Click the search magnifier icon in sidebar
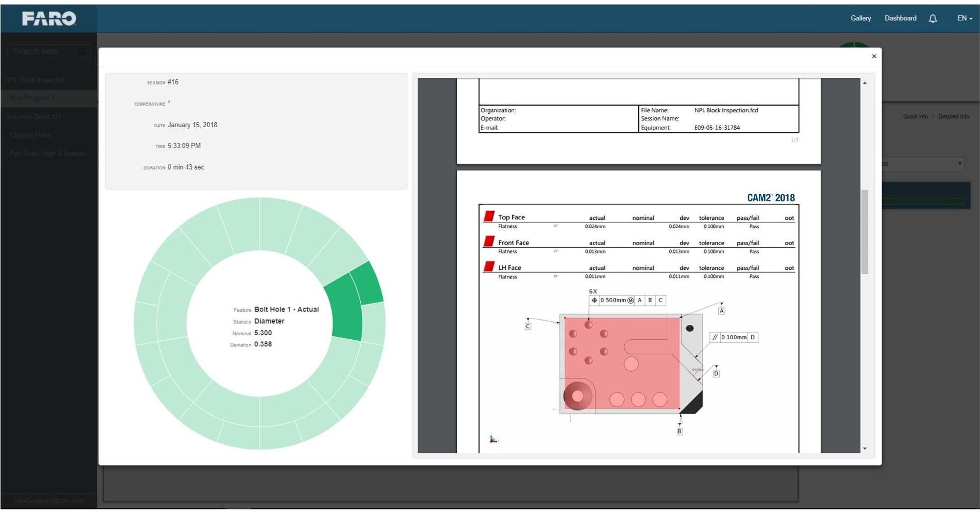The width and height of the screenshot is (980, 513). (x=82, y=51)
